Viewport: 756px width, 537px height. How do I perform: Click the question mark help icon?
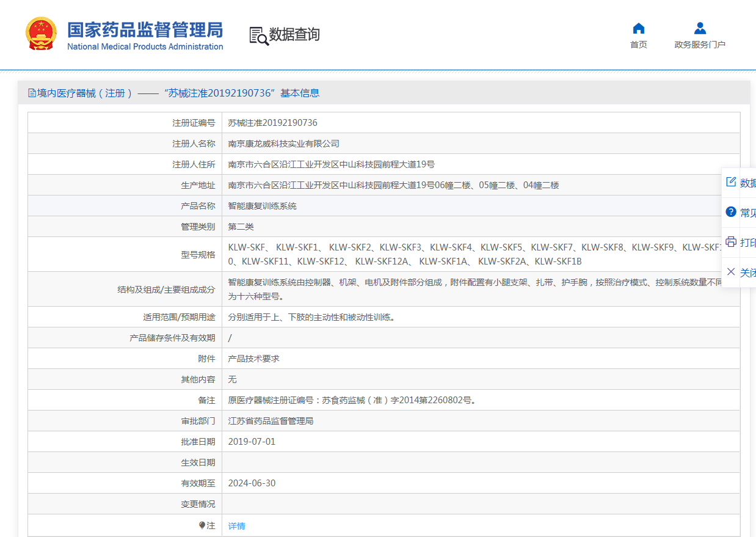click(x=730, y=212)
